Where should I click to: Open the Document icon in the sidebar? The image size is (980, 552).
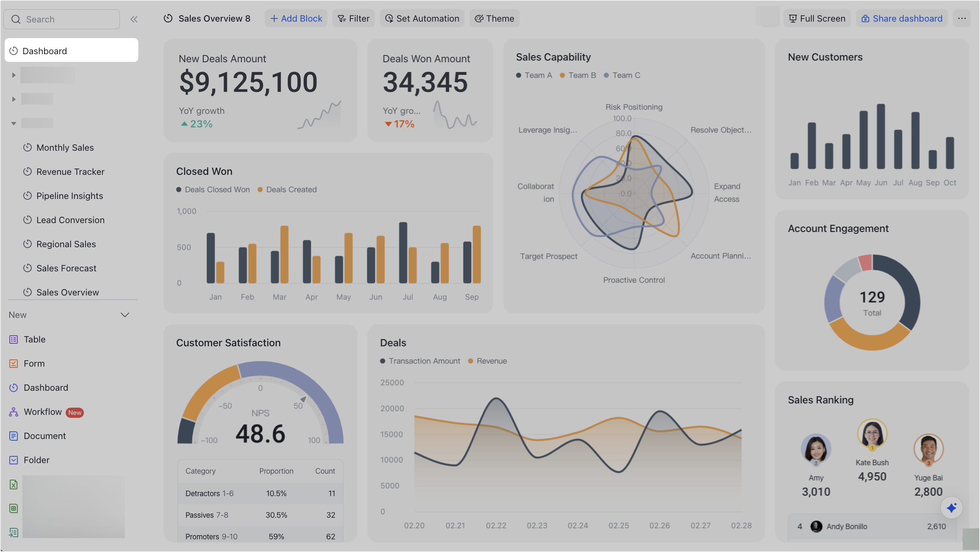[13, 436]
